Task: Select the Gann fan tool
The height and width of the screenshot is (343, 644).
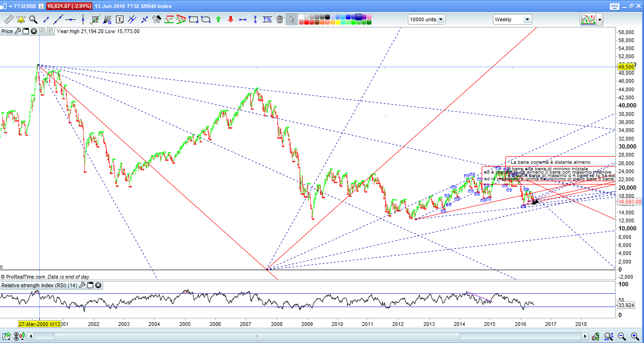Action: [x=107, y=19]
